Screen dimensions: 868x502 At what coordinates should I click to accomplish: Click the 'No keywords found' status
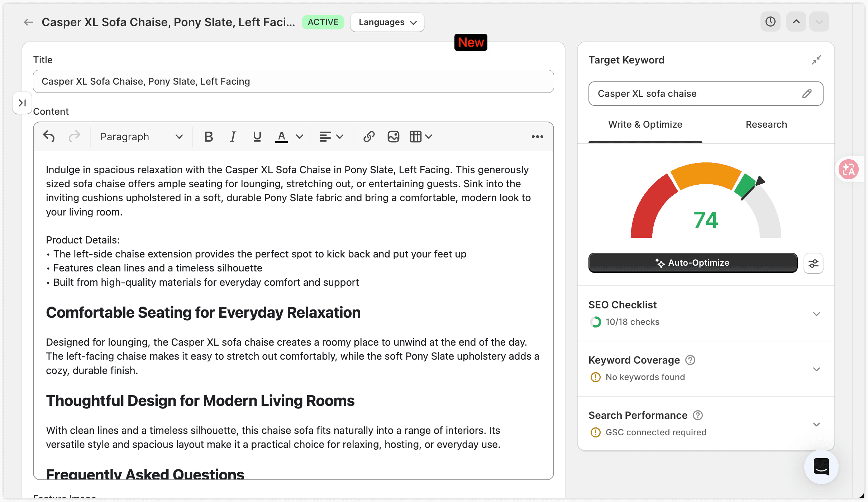[x=645, y=377]
